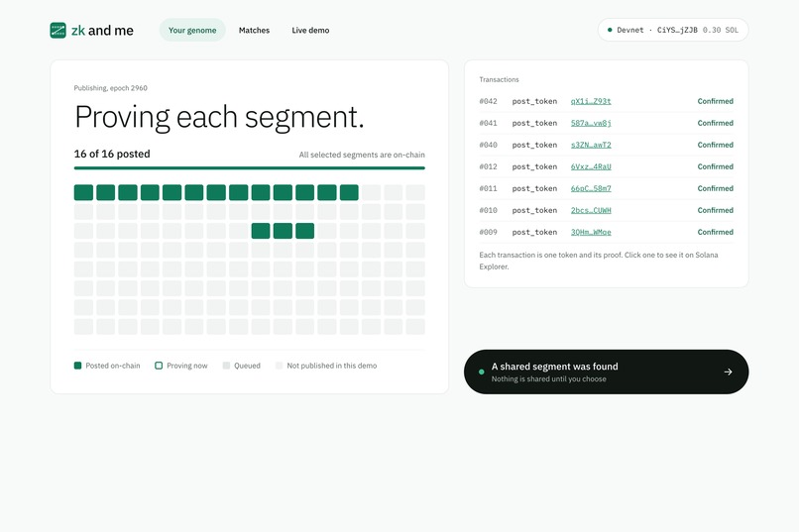Click 'Nothing is shared until you choose' text
The width and height of the screenshot is (799, 532).
[549, 379]
